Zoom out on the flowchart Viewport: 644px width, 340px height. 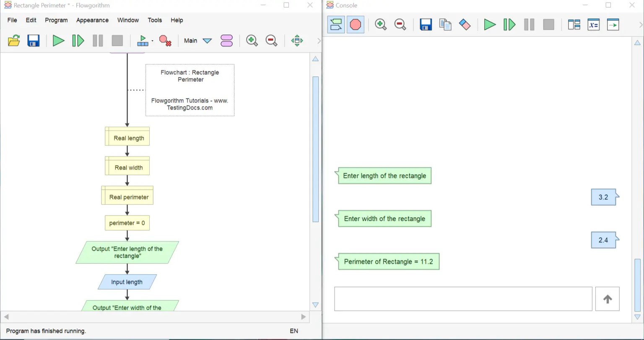(x=271, y=41)
